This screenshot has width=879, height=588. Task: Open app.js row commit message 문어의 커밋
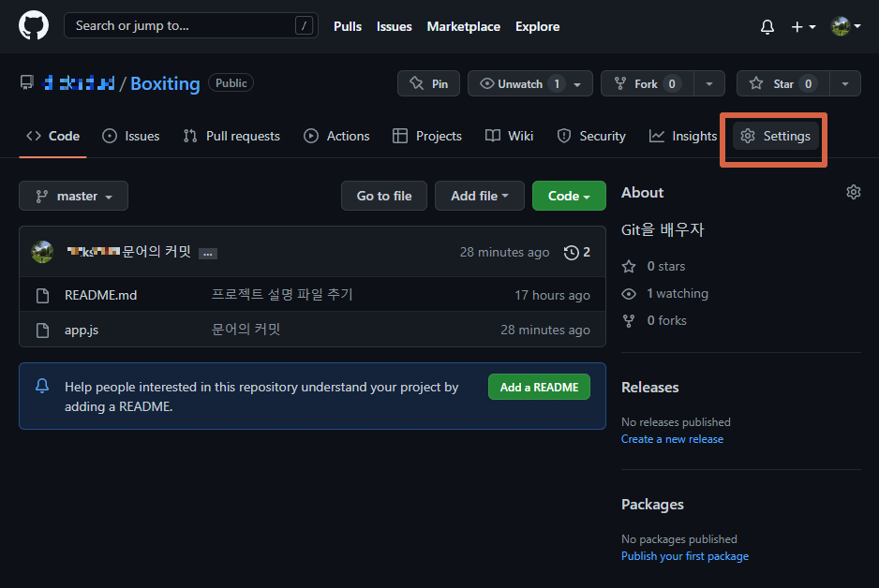pyautogui.click(x=246, y=330)
